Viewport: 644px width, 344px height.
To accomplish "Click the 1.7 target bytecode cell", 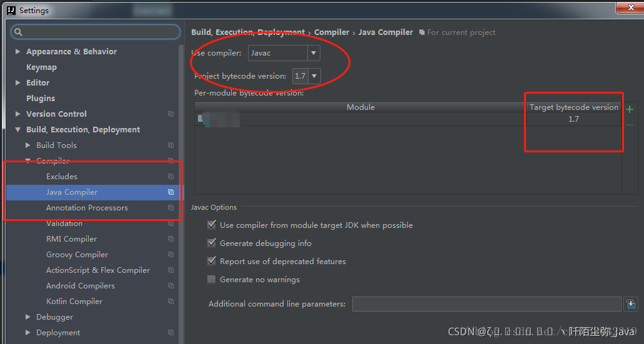I will 574,119.
